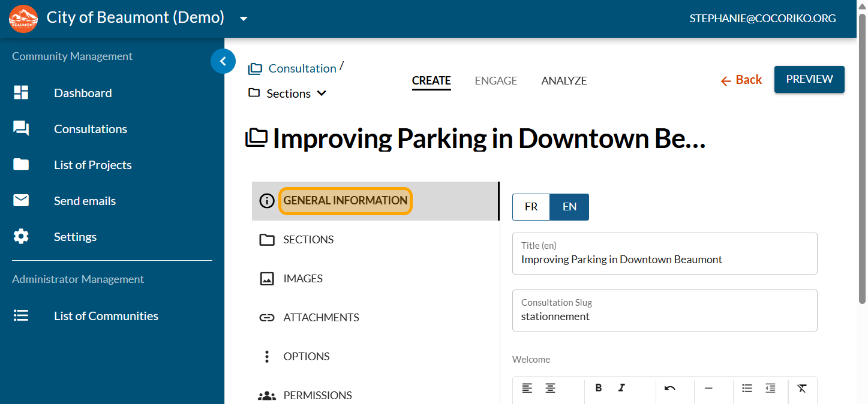Insert a horizontal rule line
The width and height of the screenshot is (868, 404).
point(708,388)
